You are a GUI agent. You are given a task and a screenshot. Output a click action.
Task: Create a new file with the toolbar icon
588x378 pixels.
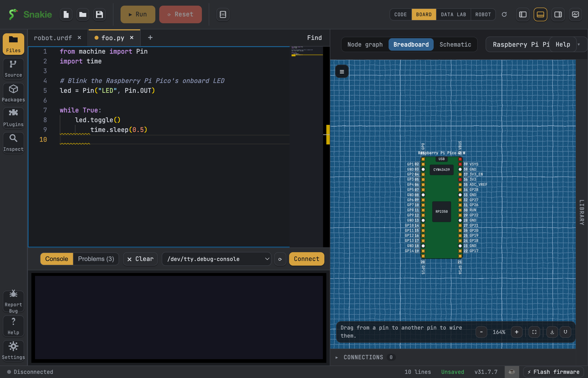[66, 14]
